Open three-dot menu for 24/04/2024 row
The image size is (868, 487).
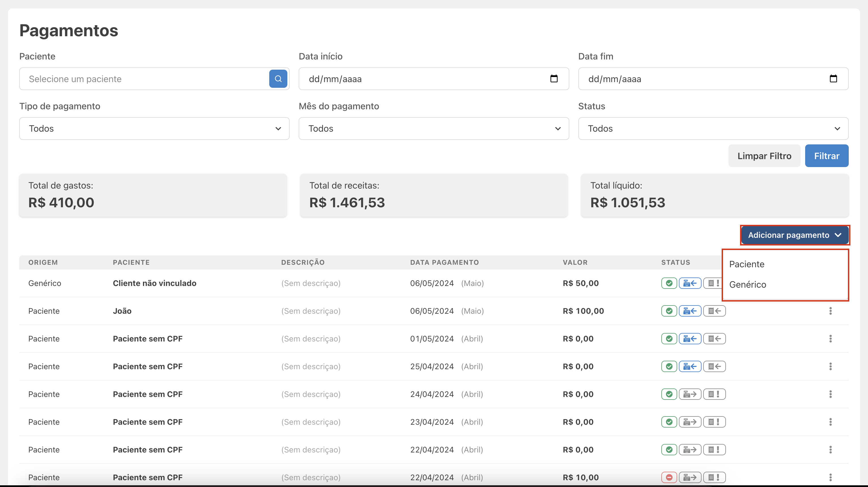tap(831, 394)
